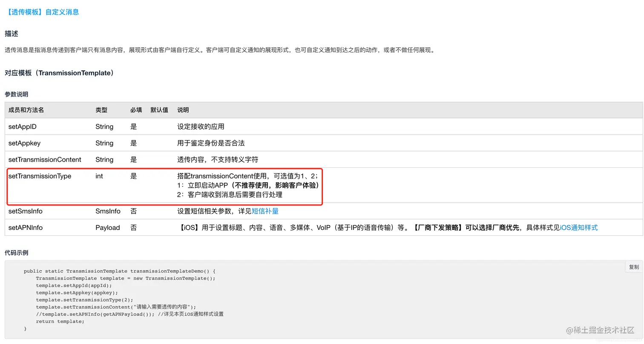The width and height of the screenshot is (644, 344).
Task: Select the 对应模板（TransmissionTemplate）heading
Action: click(x=60, y=73)
